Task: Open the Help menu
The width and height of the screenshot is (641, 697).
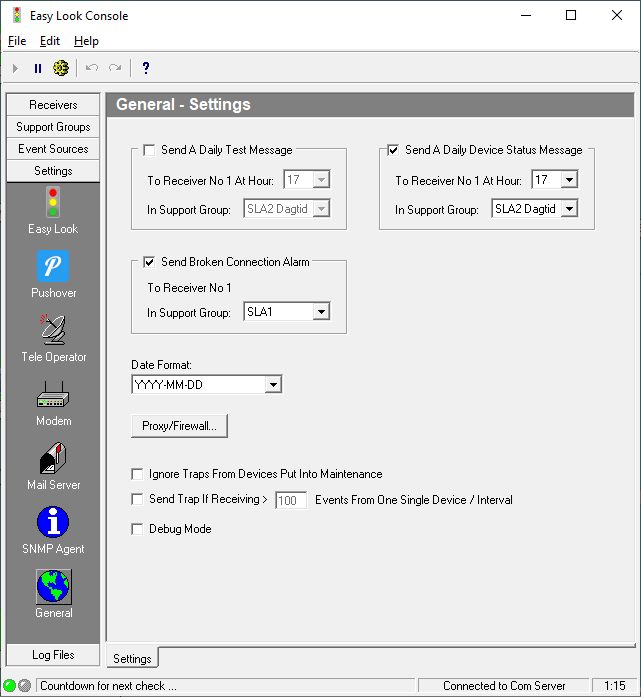Action: tap(86, 41)
